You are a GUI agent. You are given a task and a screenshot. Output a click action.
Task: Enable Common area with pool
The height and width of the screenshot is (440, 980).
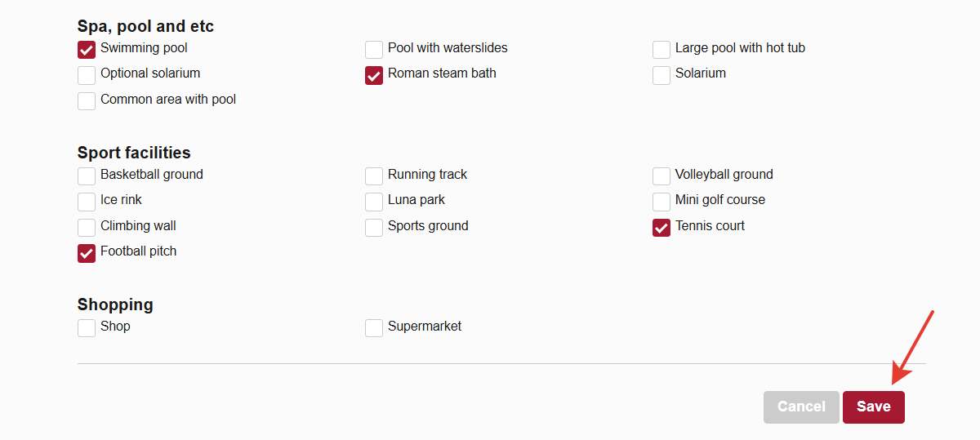(87, 101)
